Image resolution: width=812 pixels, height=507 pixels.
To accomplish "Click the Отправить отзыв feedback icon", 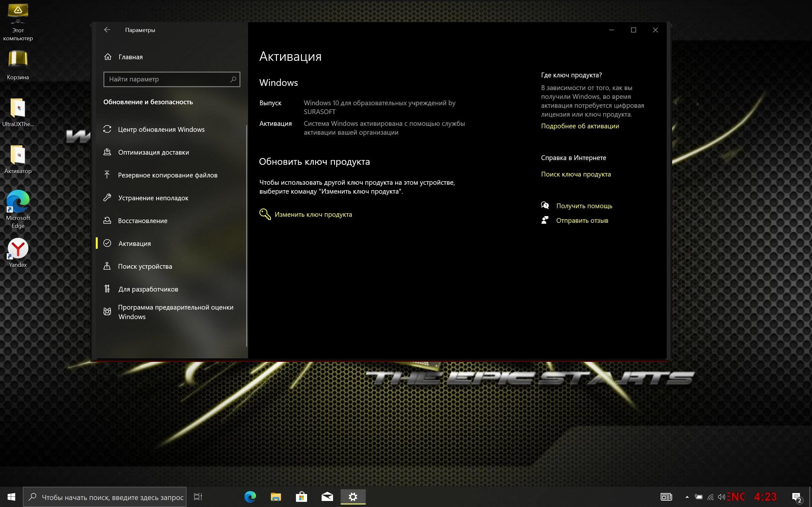I will [545, 220].
